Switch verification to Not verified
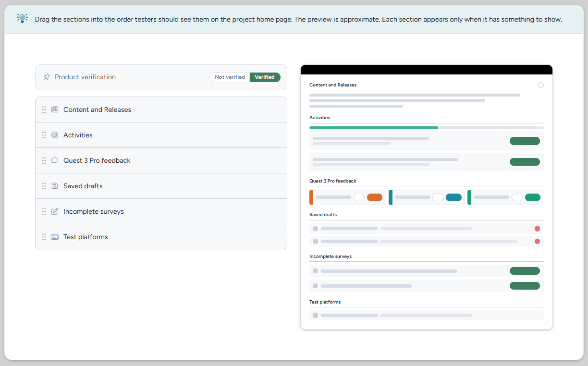This screenshot has height=366, width=588. point(230,77)
